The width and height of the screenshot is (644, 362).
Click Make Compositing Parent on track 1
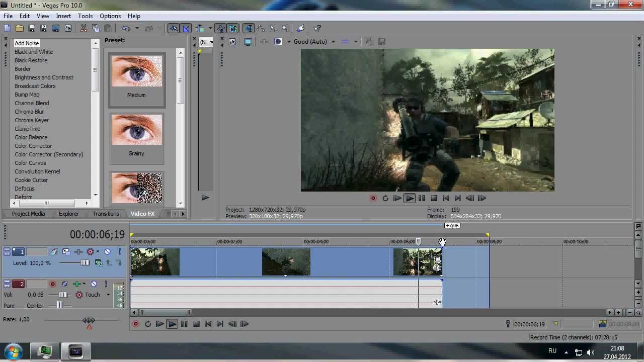pyautogui.click(x=109, y=263)
